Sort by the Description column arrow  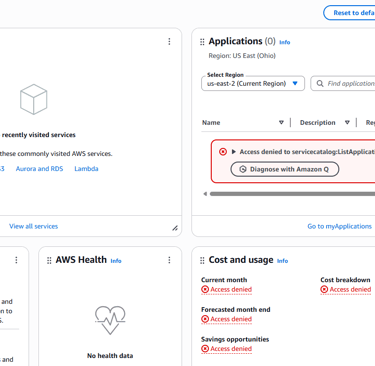tap(347, 123)
